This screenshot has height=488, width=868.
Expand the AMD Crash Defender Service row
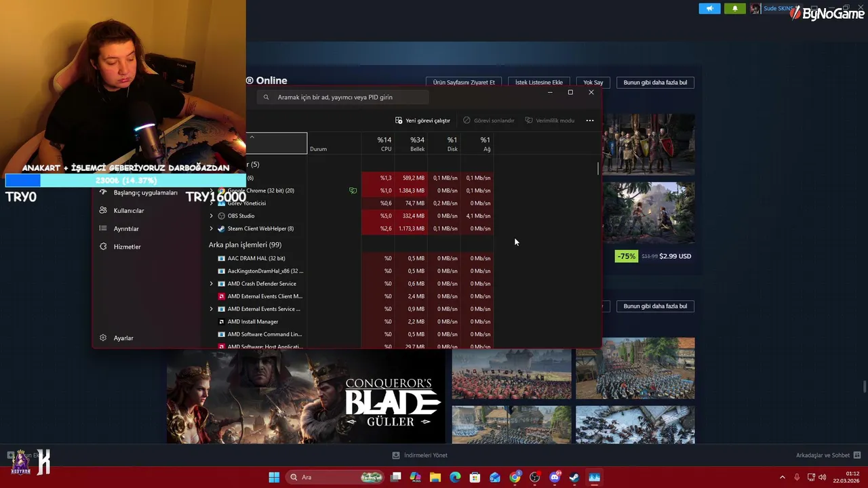click(x=211, y=284)
